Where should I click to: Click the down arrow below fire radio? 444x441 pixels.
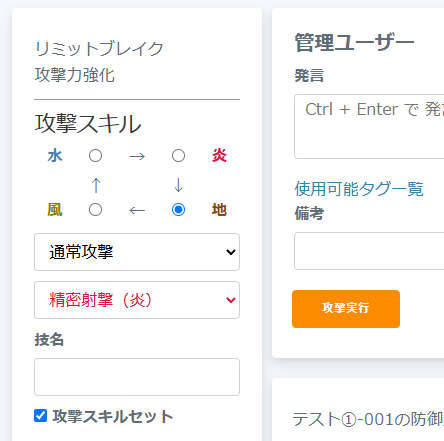[179, 185]
